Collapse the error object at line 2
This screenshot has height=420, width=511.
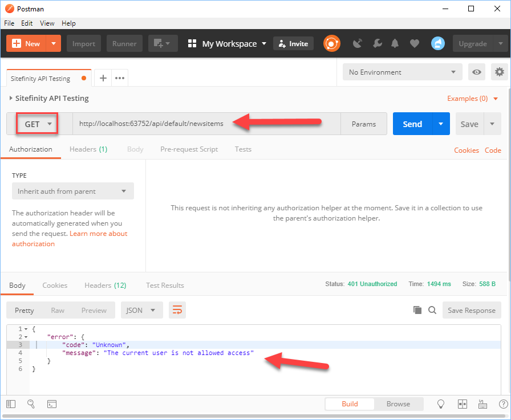(x=26, y=337)
